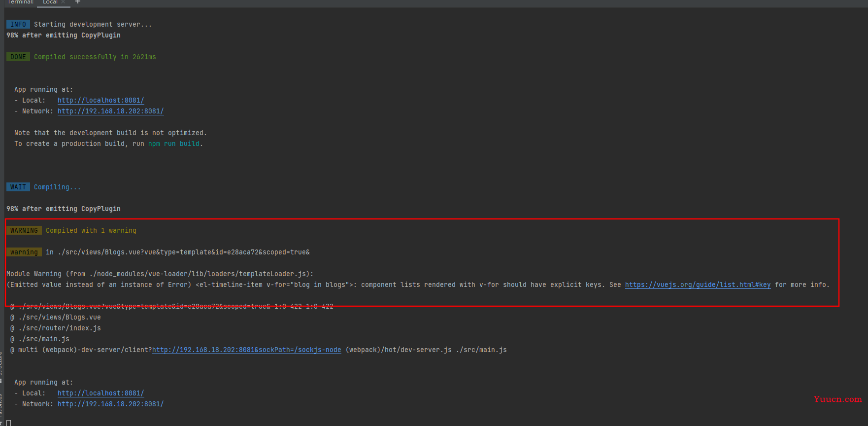Open the sockjs-node client URL link
Screen dimensions: 868x426
(246, 350)
